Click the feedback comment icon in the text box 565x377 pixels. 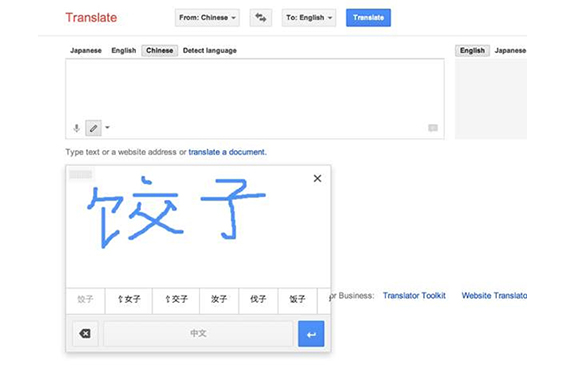(x=433, y=128)
